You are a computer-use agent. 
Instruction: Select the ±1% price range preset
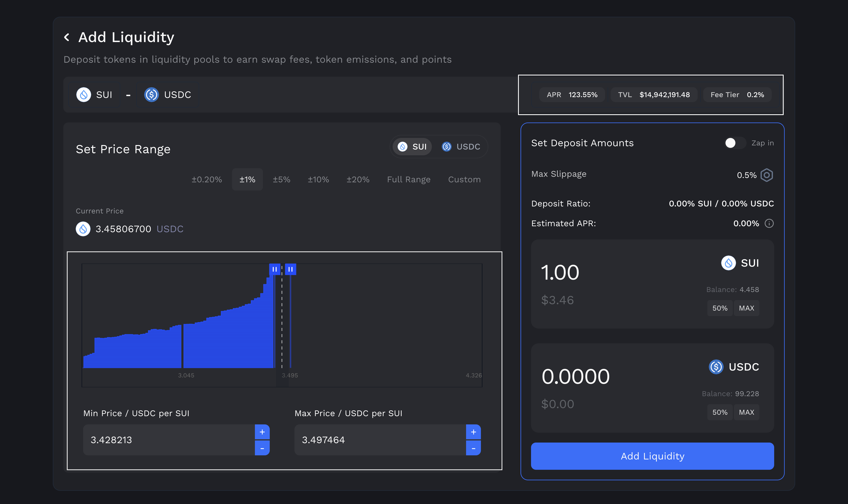pos(247,179)
